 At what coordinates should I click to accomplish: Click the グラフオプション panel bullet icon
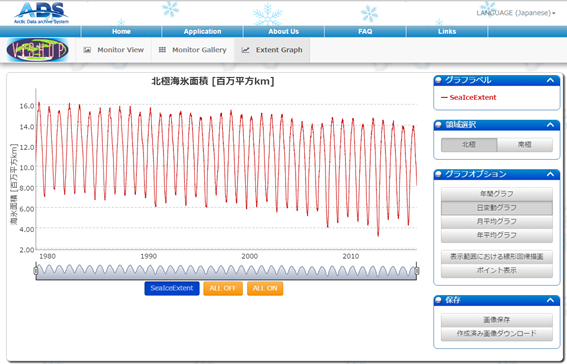[439, 174]
